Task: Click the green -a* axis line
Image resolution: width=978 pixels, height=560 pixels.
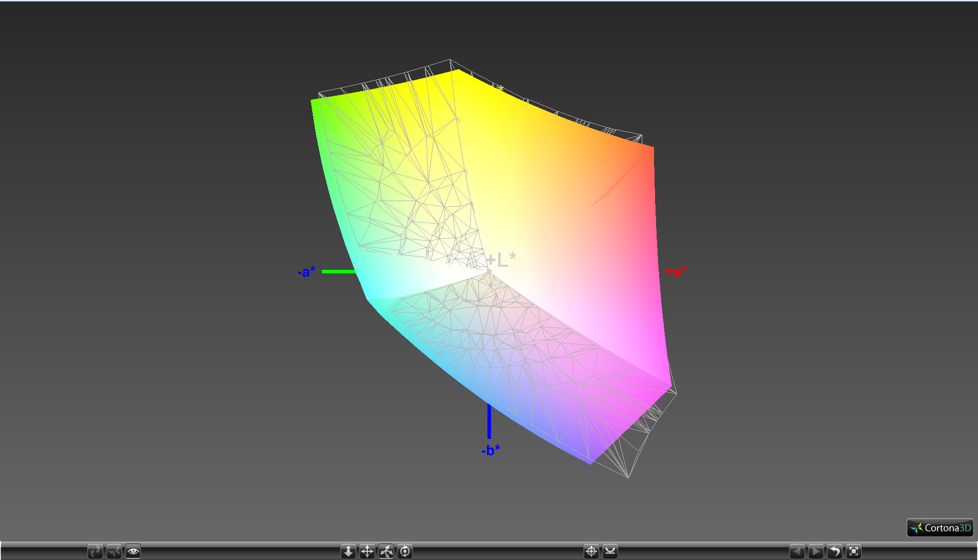Action: point(338,272)
